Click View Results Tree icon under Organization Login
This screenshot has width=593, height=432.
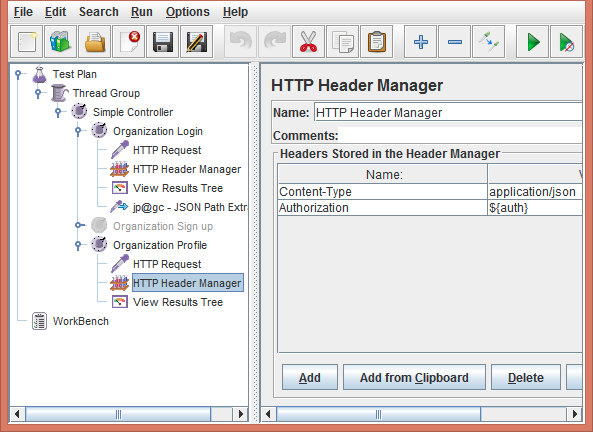120,188
